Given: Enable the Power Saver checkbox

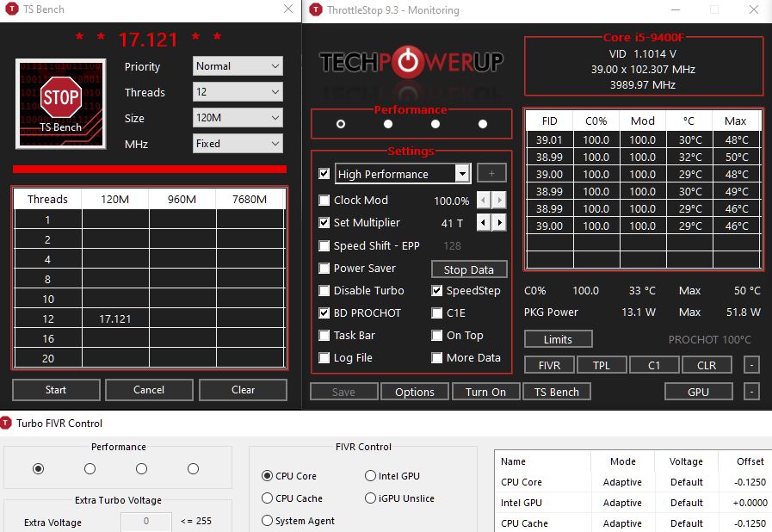Looking at the screenshot, I should click(324, 268).
